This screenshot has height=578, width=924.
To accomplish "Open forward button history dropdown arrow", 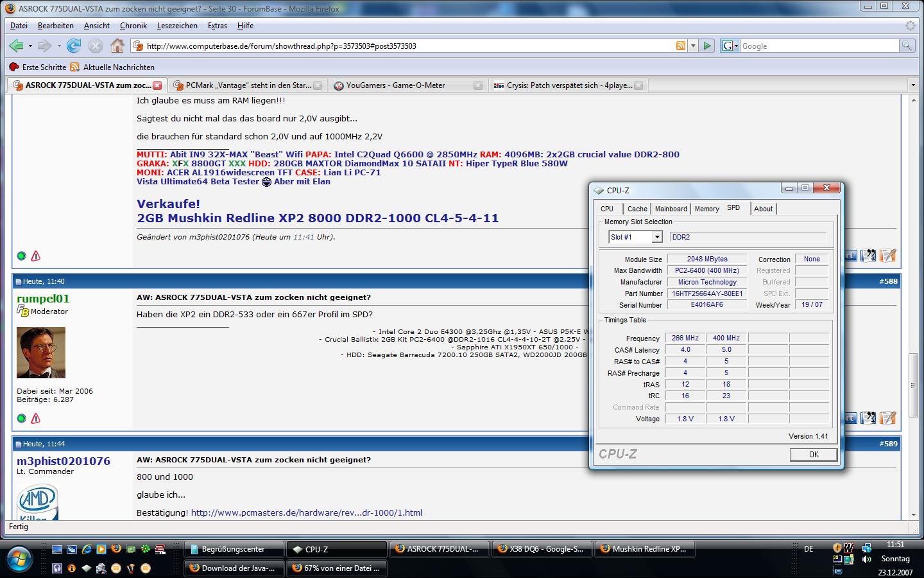I will pos(58,46).
